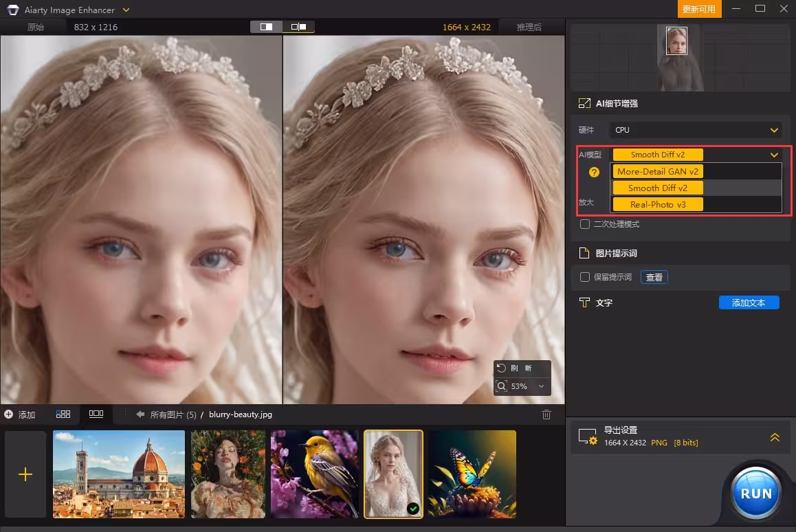796x532 pixels.
Task: Select the yellow bird thumbnail
Action: coord(315,474)
